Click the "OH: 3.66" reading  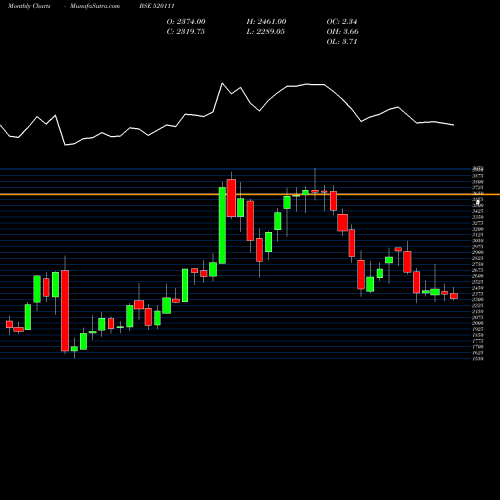pos(343,32)
